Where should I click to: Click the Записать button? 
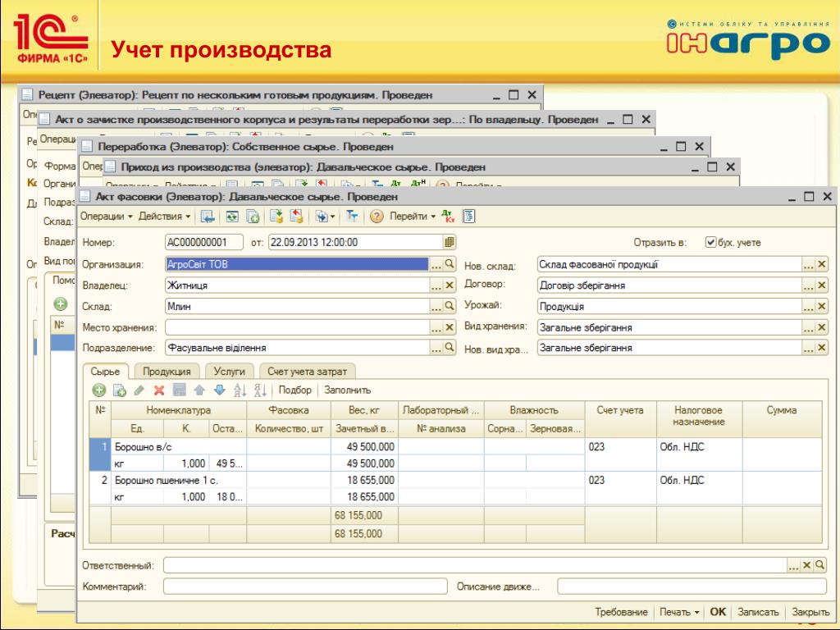coord(758,612)
